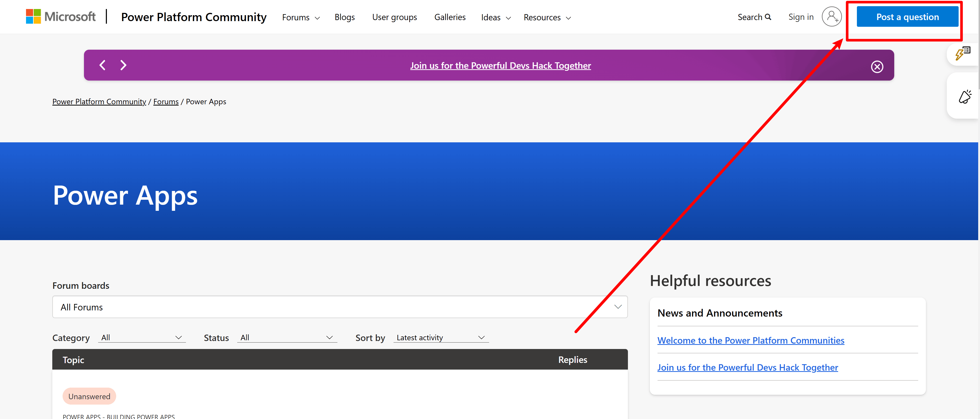Open the Forums dropdown menu
The height and width of the screenshot is (419, 980).
[301, 17]
